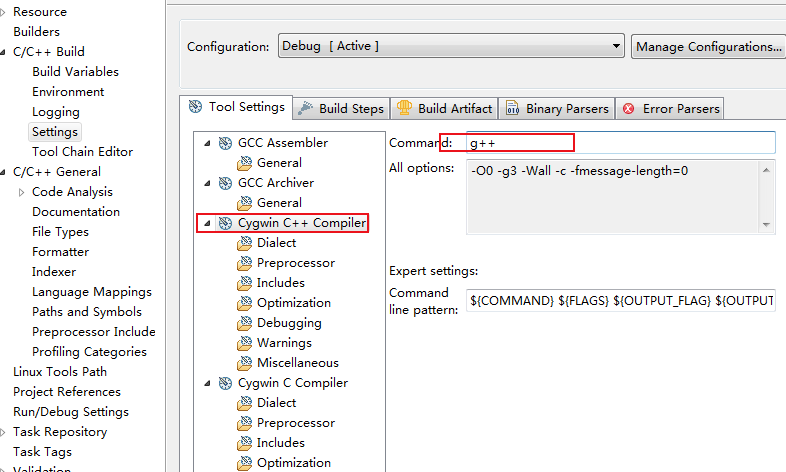Click the Dialect icon under Cygwin C++ Compiler
Screen dimensions: 786x472
pyautogui.click(x=244, y=243)
